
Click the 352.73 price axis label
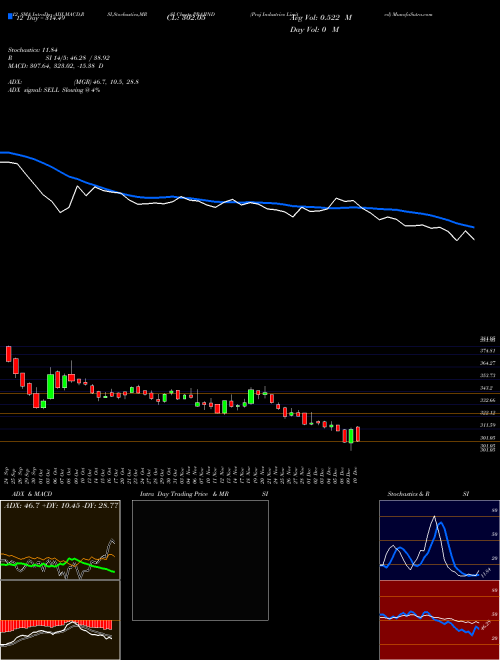point(488,375)
